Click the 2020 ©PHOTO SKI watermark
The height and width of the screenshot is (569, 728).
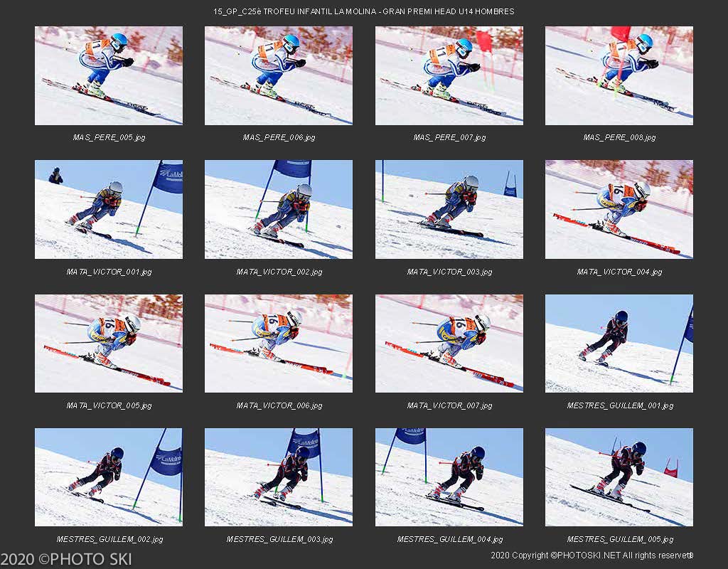[66, 559]
